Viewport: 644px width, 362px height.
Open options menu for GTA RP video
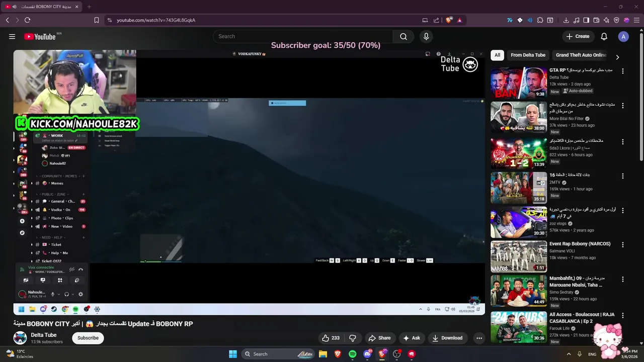pos(623,71)
